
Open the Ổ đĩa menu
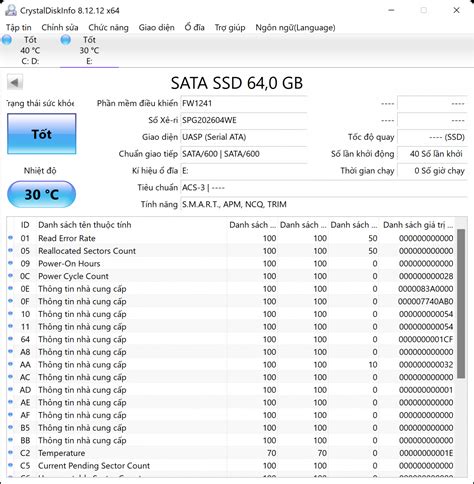[x=194, y=27]
